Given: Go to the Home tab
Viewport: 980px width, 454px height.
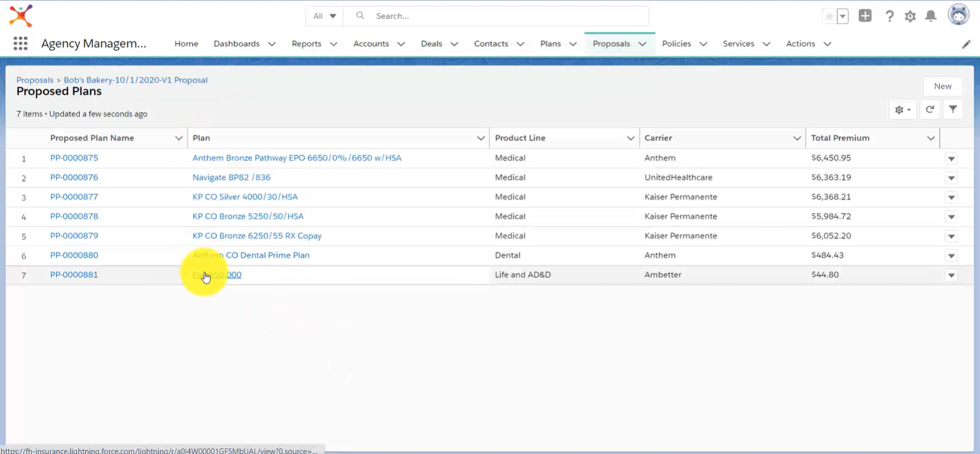Looking at the screenshot, I should [x=186, y=44].
